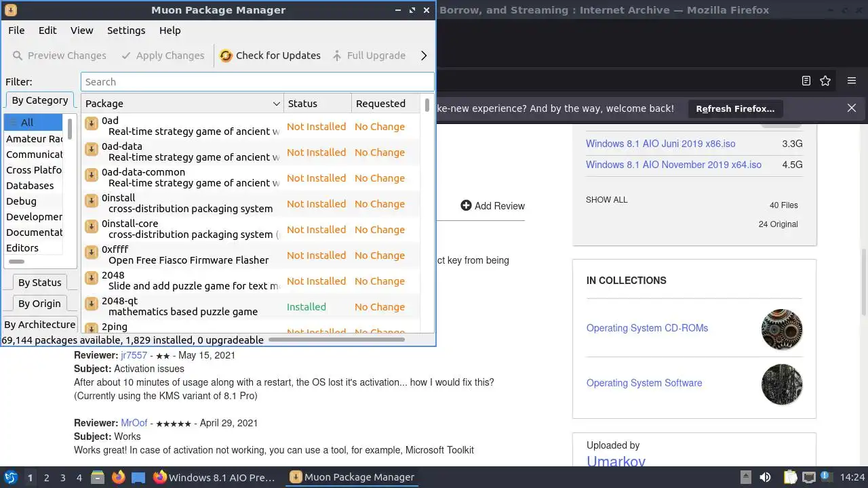868x488 pixels.
Task: Open Operating System Software collection link
Action: 644,383
